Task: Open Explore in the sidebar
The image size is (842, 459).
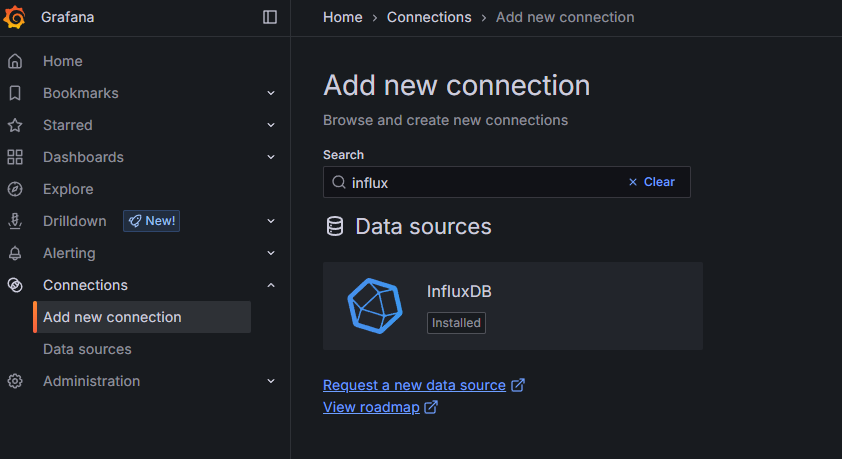Action: tap(68, 189)
